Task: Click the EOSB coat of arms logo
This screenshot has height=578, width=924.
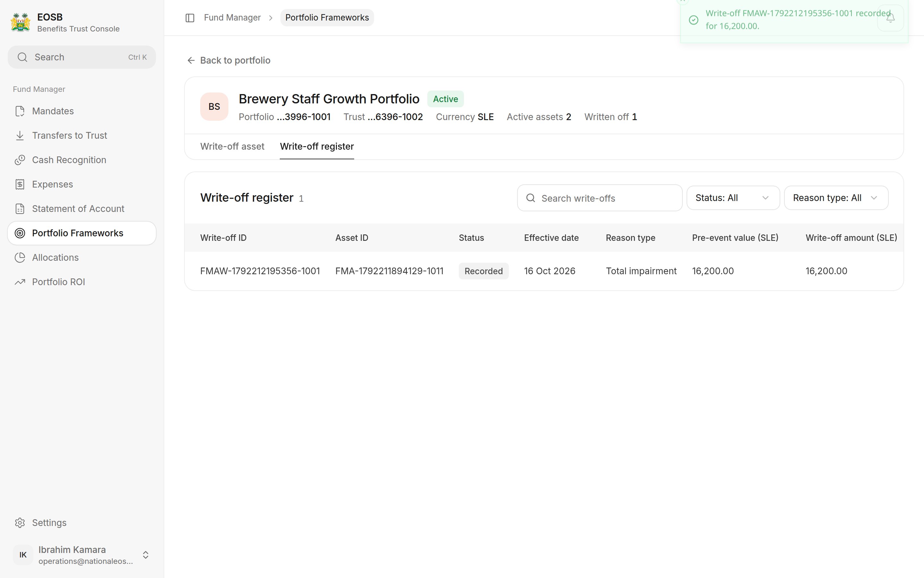Action: [21, 22]
